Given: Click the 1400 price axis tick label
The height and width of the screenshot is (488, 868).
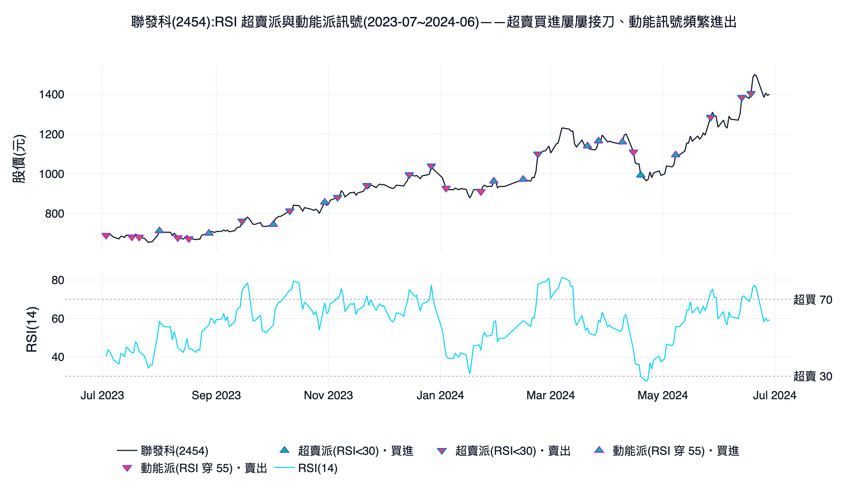Looking at the screenshot, I should coord(52,95).
